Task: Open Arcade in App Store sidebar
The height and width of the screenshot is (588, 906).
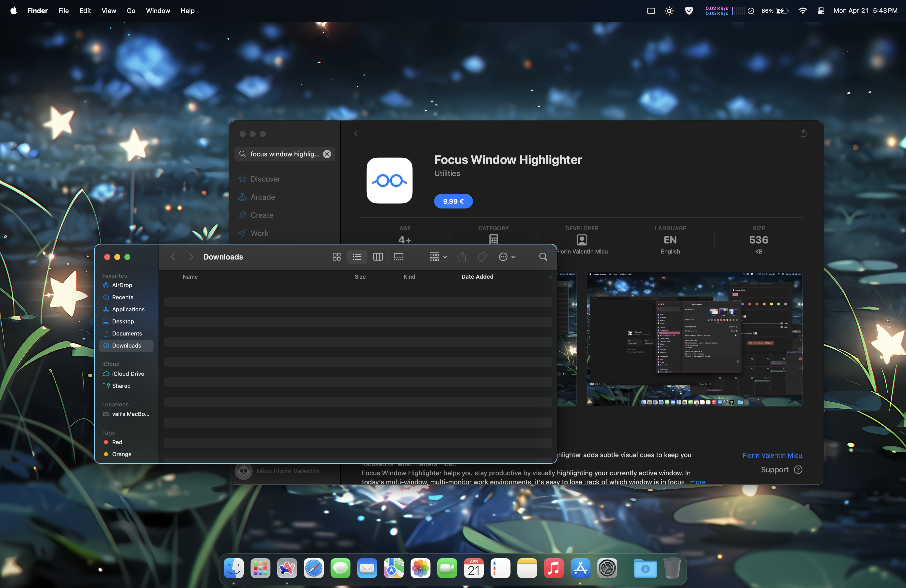Action: tap(285, 197)
